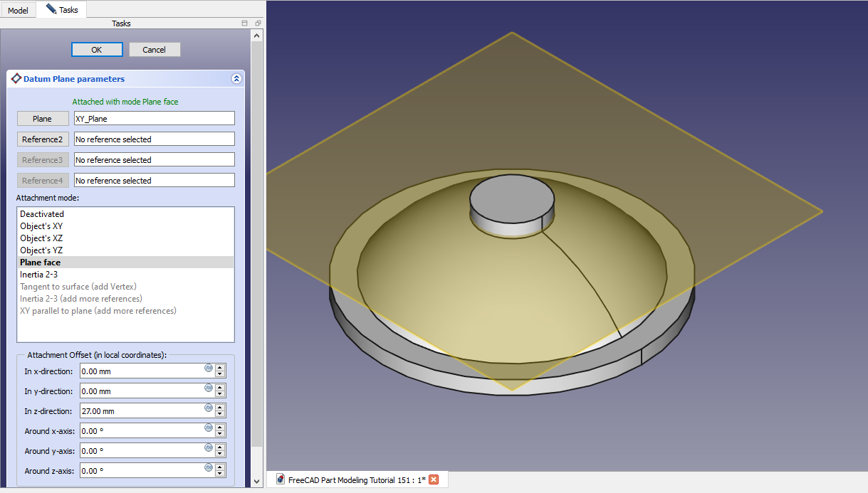This screenshot has height=493, width=868.
Task: Choose Object's XZ attachment mode
Action: point(41,238)
